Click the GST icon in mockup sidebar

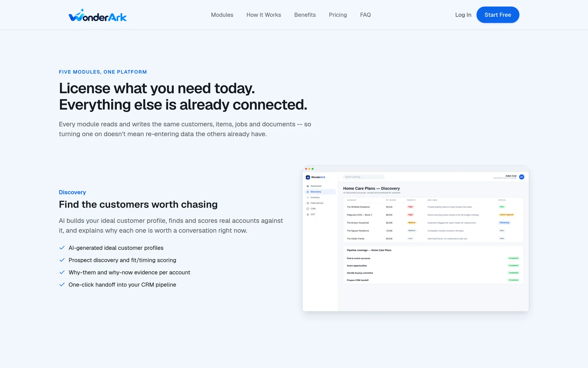coord(308,215)
